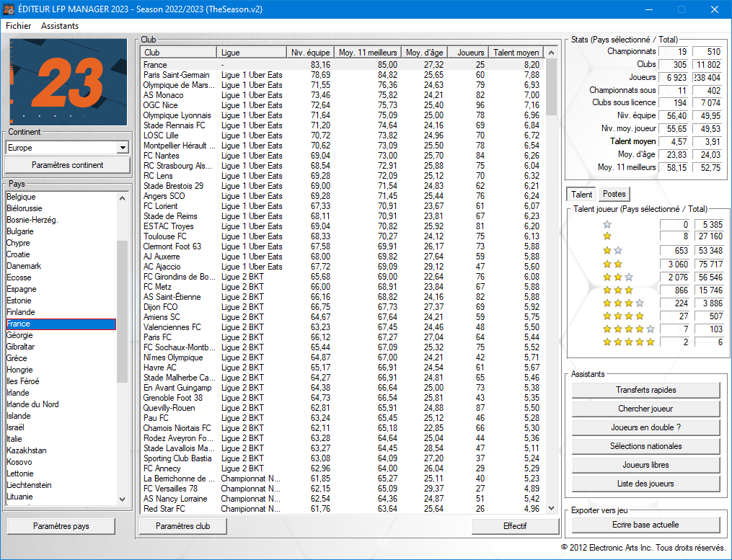Image resolution: width=732 pixels, height=560 pixels.
Task: Sort by Moy. d'âge column header
Action: [424, 53]
